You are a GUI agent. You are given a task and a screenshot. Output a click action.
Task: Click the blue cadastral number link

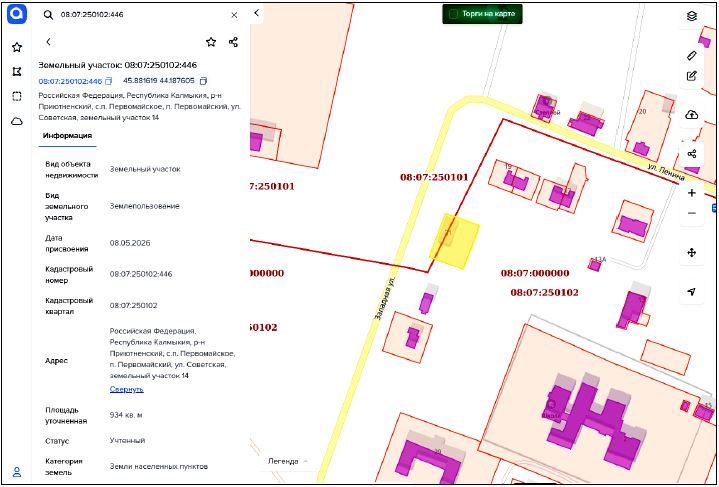[x=70, y=81]
